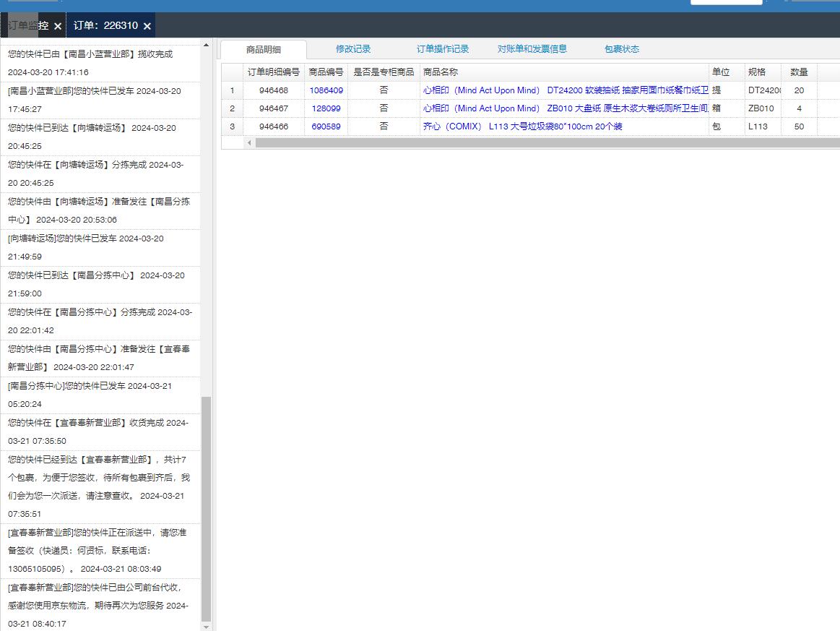Close the 订单监控 tab

tap(58, 26)
